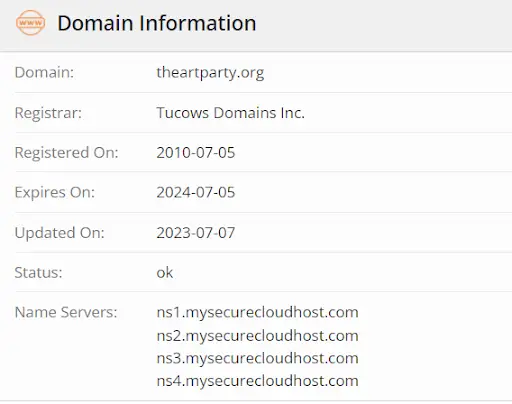The width and height of the screenshot is (512, 404).
Task: Click the Domain: field label
Action: (x=44, y=72)
